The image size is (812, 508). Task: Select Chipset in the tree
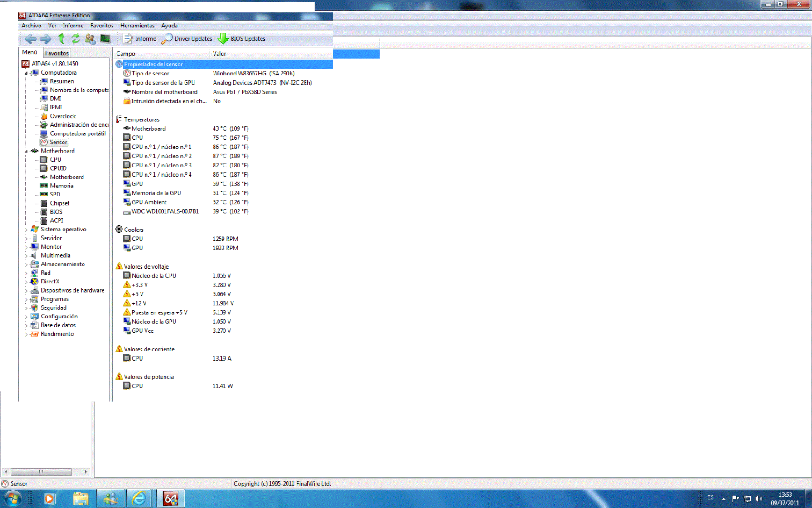pos(60,203)
